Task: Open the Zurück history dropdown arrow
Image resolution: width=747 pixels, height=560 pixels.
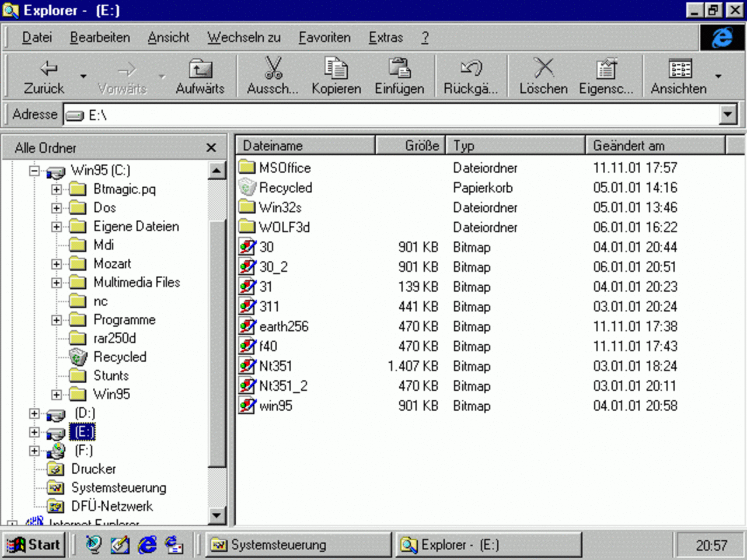Action: 83,76
